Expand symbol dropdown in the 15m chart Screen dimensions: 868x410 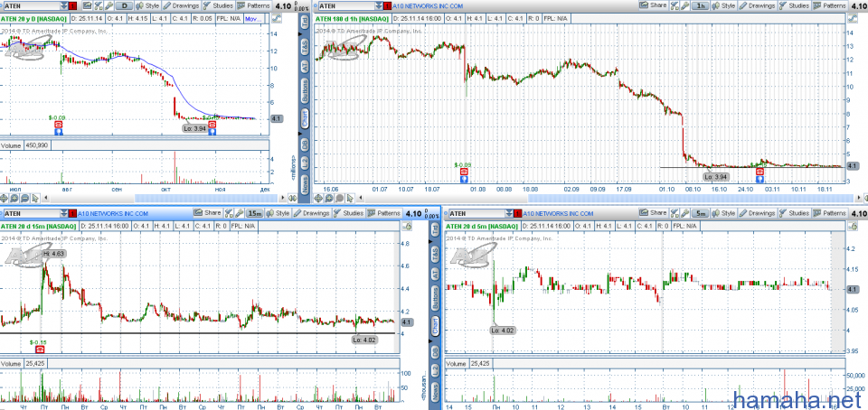pyautogui.click(x=63, y=213)
